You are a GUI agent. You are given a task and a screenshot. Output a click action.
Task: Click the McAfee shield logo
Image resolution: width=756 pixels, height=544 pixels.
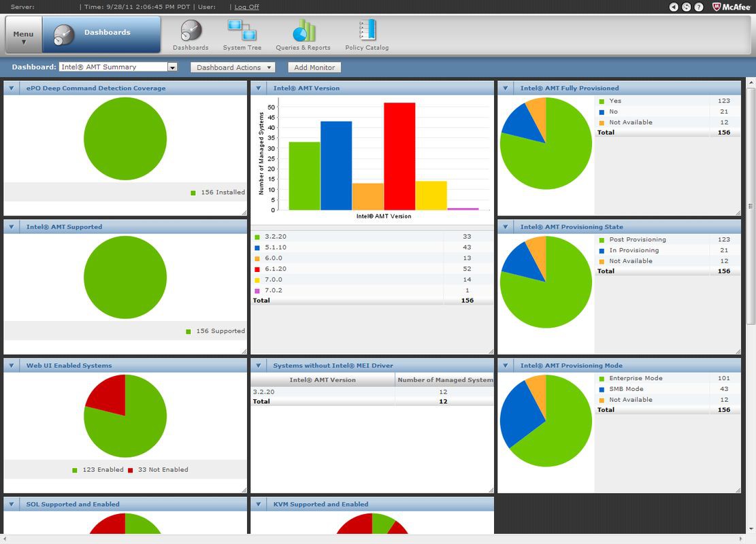[717, 7]
